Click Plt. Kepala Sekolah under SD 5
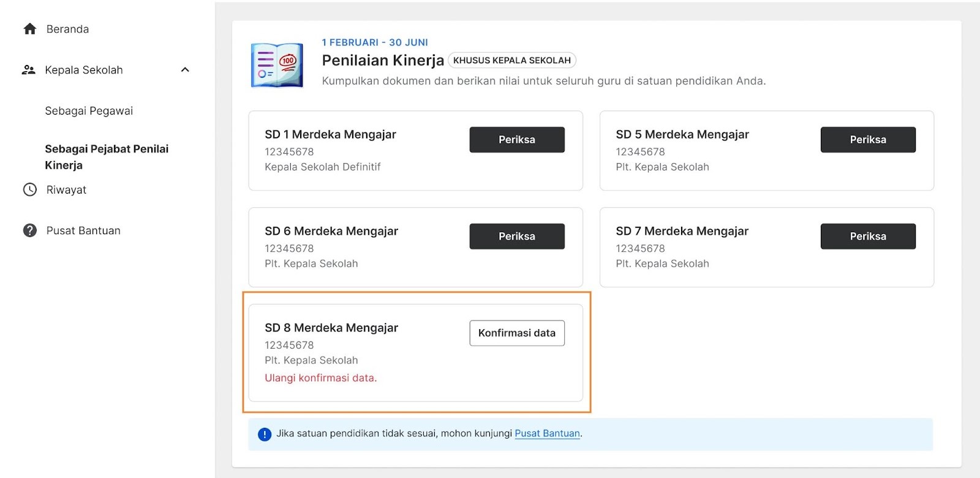The image size is (980, 478). click(662, 167)
